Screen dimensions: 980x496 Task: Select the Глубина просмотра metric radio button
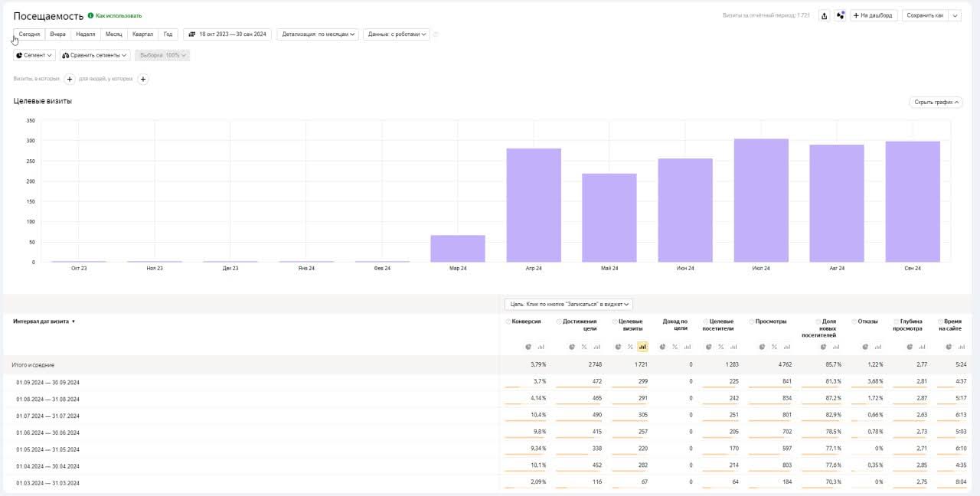coord(897,321)
